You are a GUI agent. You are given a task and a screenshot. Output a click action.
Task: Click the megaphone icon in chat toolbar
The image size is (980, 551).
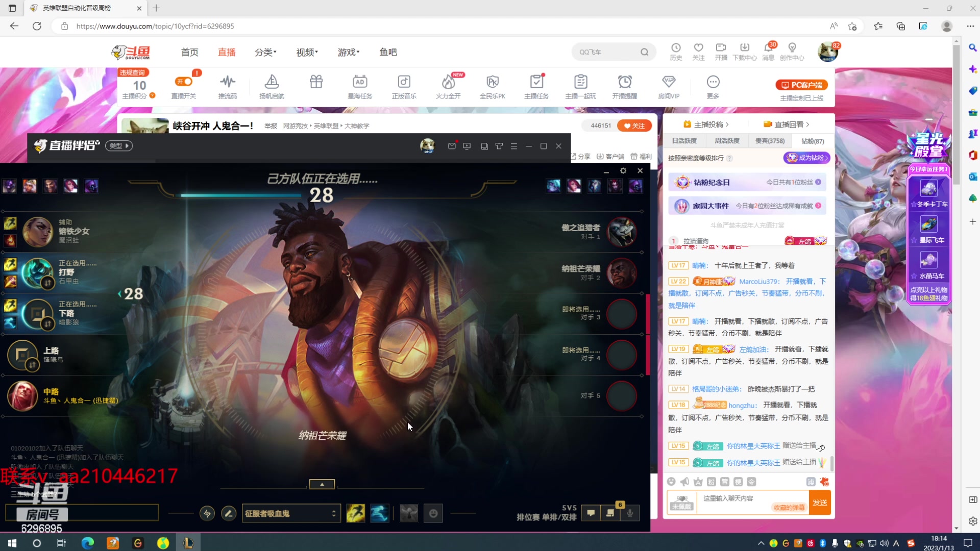click(x=684, y=482)
